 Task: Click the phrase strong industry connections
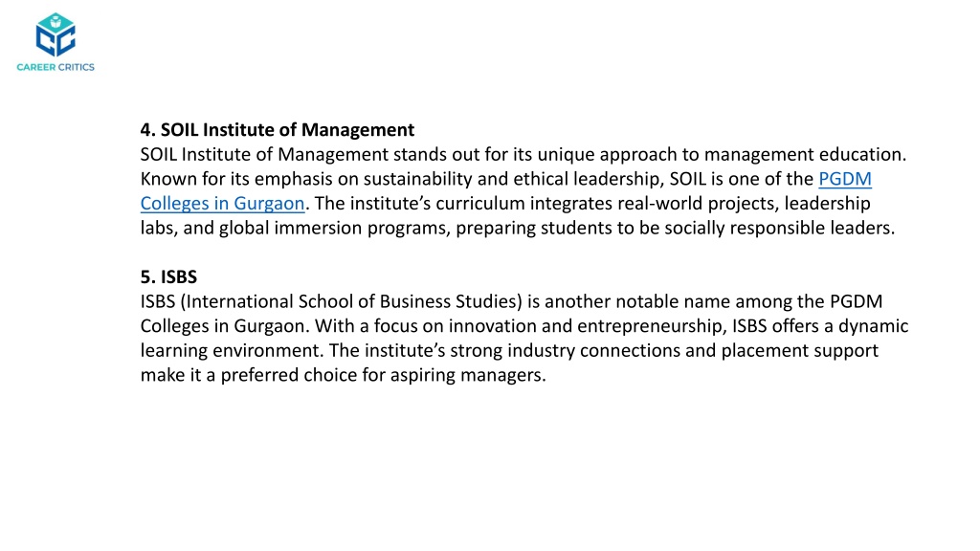[565, 350]
